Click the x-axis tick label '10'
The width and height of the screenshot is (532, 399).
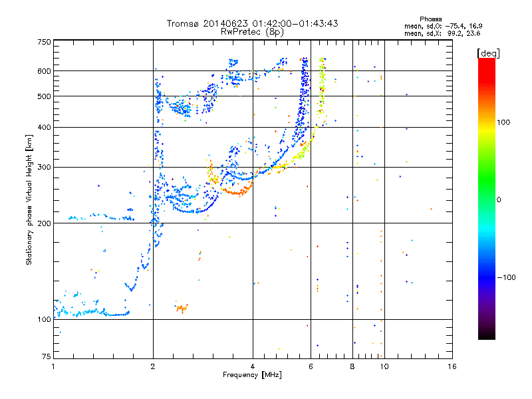click(384, 366)
